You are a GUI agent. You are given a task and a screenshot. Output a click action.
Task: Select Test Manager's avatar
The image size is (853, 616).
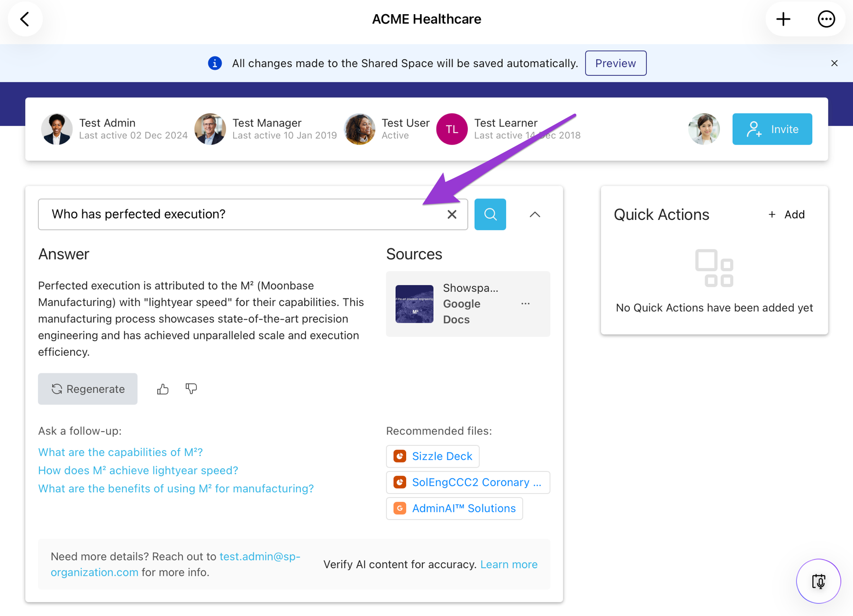tap(210, 129)
